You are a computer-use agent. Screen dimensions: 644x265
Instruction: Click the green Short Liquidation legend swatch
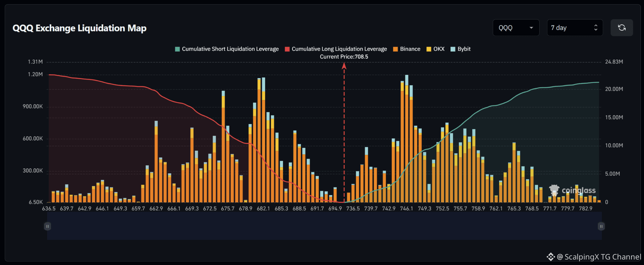(177, 49)
